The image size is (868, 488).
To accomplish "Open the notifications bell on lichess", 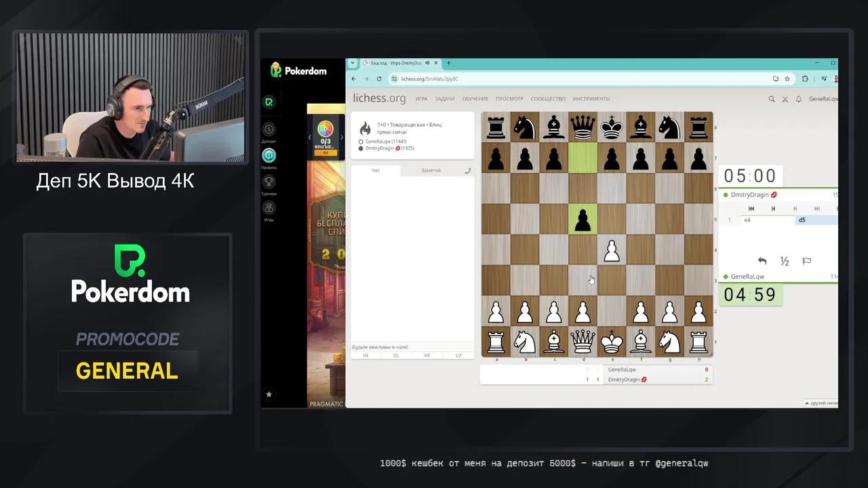I will point(799,99).
